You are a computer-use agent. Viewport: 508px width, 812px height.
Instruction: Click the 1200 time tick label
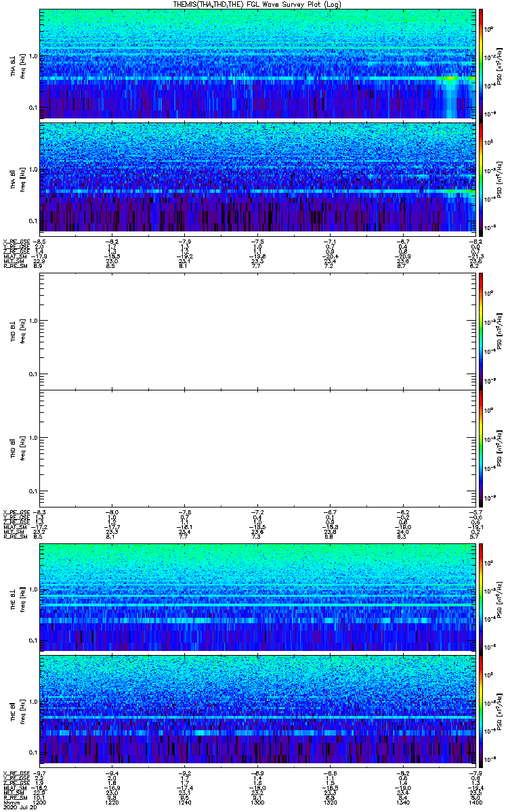41,803
